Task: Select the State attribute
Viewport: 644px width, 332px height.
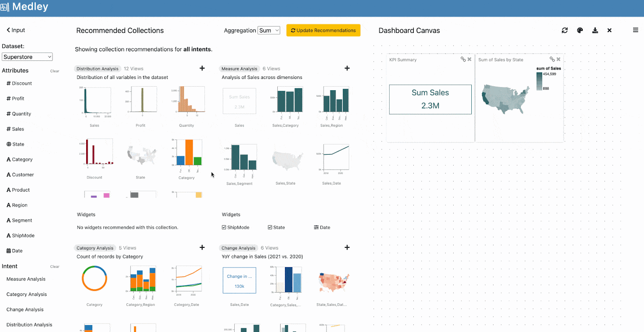Action: (15, 144)
